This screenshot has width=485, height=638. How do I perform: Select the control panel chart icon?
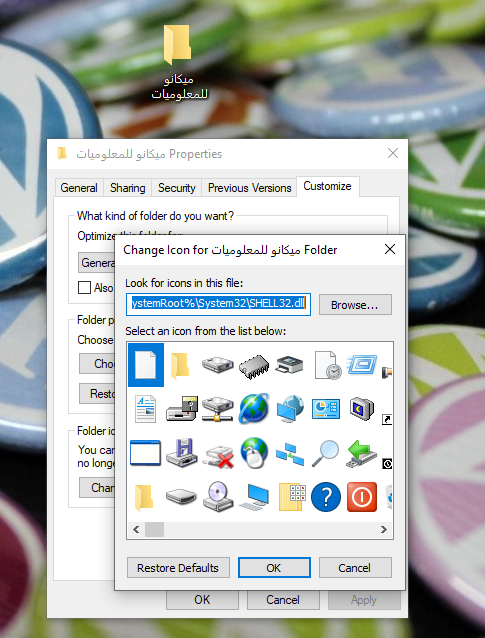326,409
